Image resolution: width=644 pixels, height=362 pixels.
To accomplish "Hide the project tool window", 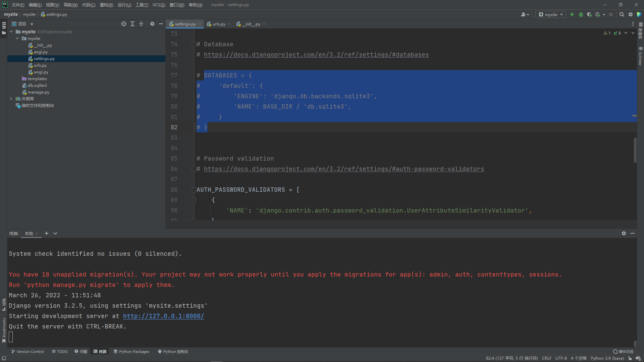I will (161, 24).
